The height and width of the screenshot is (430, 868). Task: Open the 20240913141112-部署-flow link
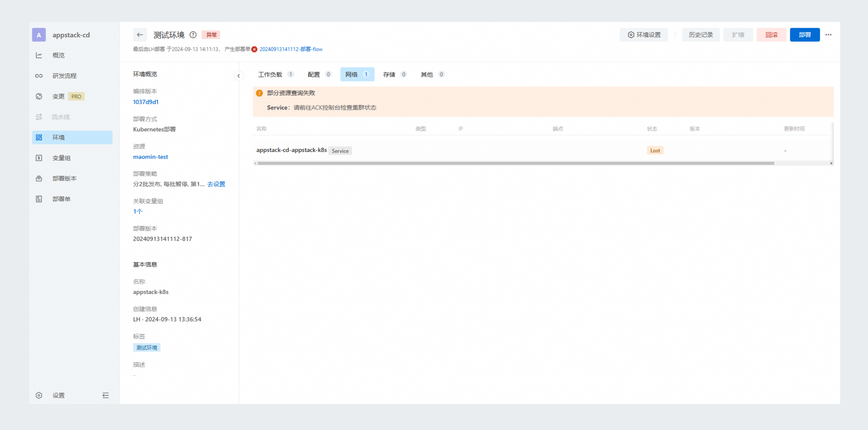pyautogui.click(x=291, y=49)
